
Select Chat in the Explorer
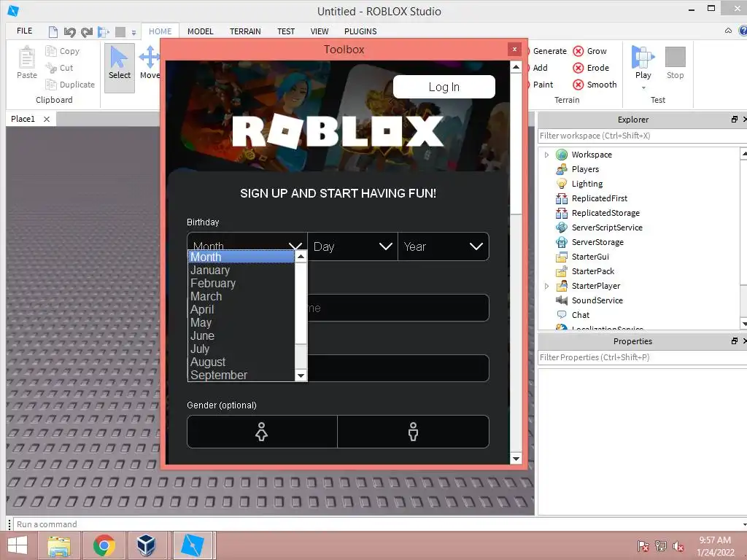pos(580,315)
